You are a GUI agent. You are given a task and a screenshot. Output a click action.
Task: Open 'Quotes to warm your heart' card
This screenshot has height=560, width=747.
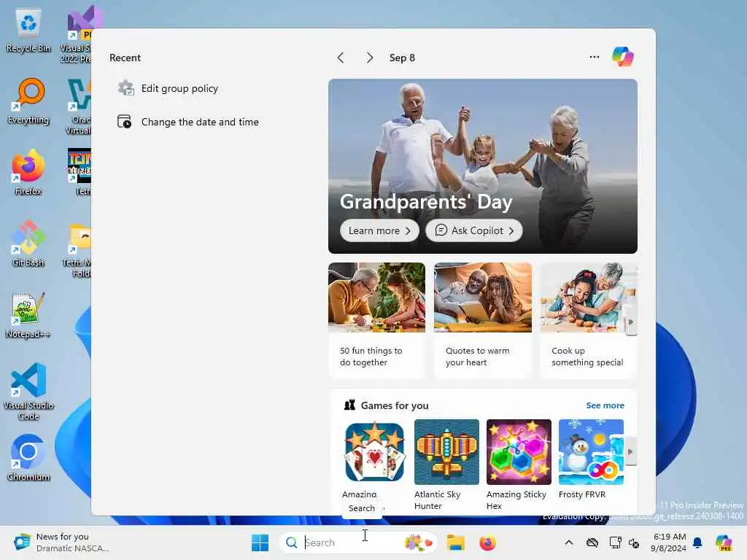point(483,320)
